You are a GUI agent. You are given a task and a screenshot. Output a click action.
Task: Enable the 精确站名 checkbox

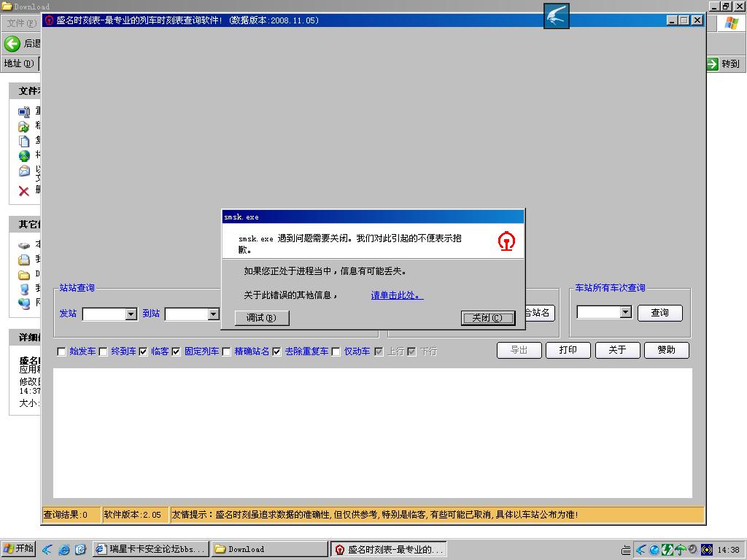(x=227, y=352)
